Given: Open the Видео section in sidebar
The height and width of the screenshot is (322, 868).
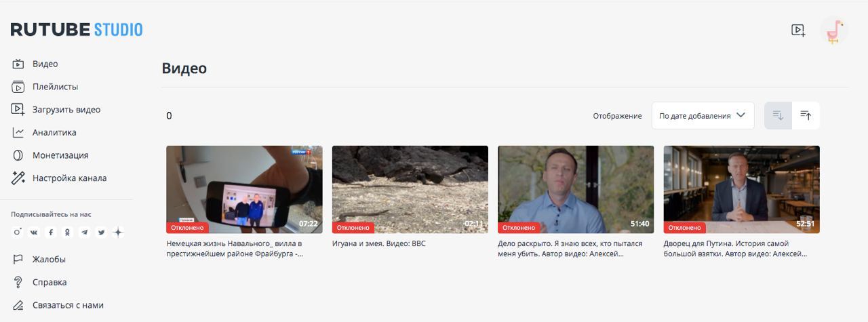Looking at the screenshot, I should [45, 64].
